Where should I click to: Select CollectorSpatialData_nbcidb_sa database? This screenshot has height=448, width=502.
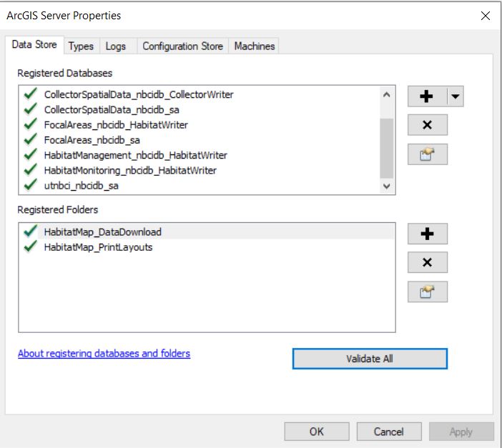(x=112, y=110)
